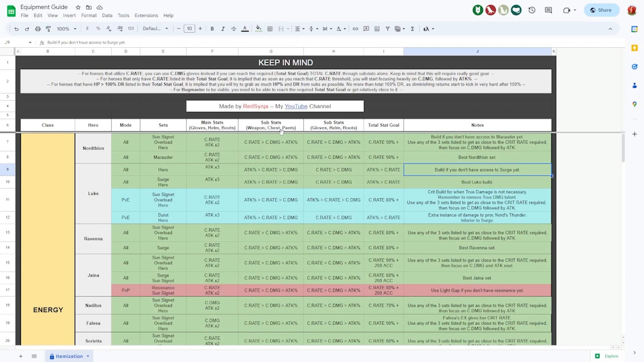This screenshot has width=644, height=362.
Task: Open the functions sigma icon
Action: click(x=413, y=29)
